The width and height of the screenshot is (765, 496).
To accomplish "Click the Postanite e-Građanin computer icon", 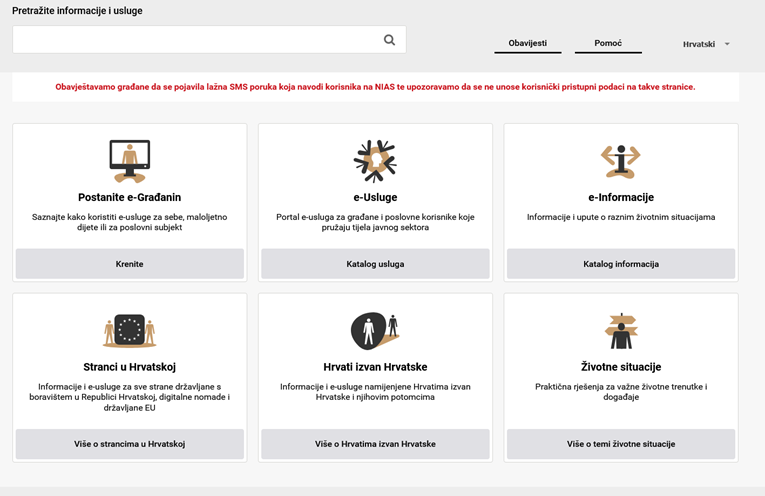I will (x=129, y=159).
